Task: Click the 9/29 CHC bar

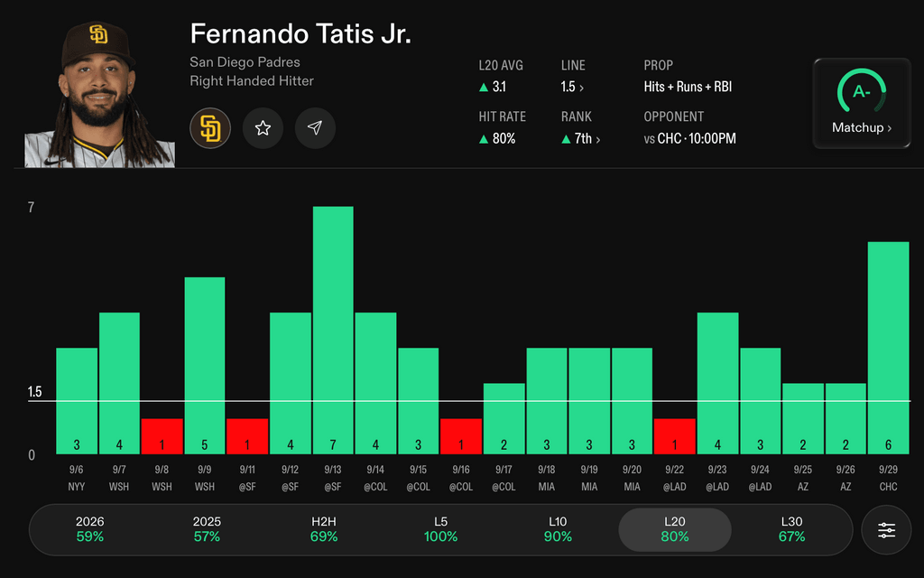Action: click(x=888, y=348)
